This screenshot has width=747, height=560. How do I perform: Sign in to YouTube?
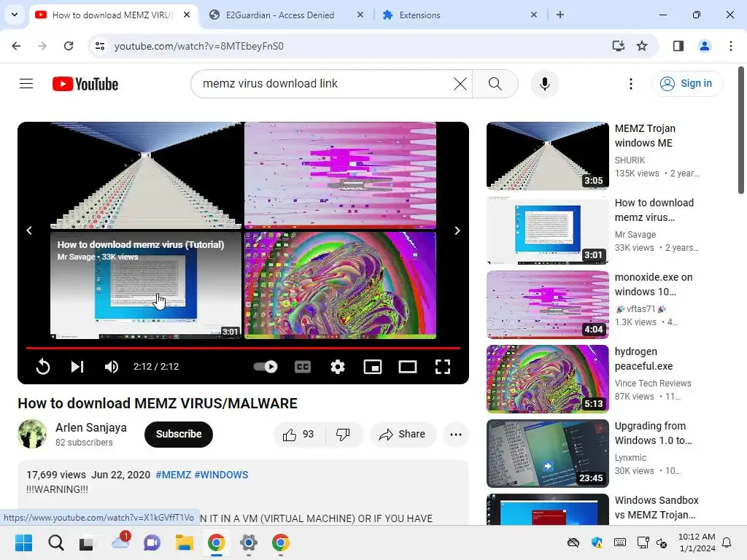pos(686,84)
